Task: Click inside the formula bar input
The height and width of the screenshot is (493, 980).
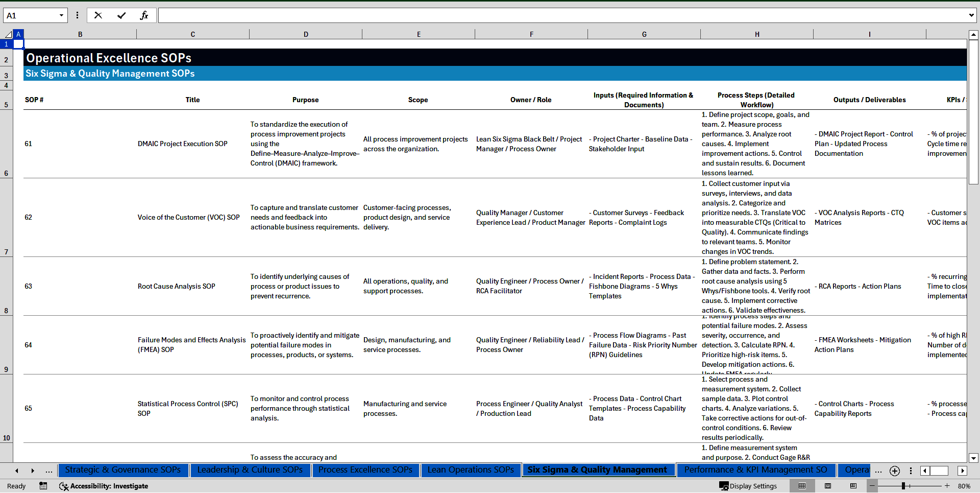Action: coord(561,15)
